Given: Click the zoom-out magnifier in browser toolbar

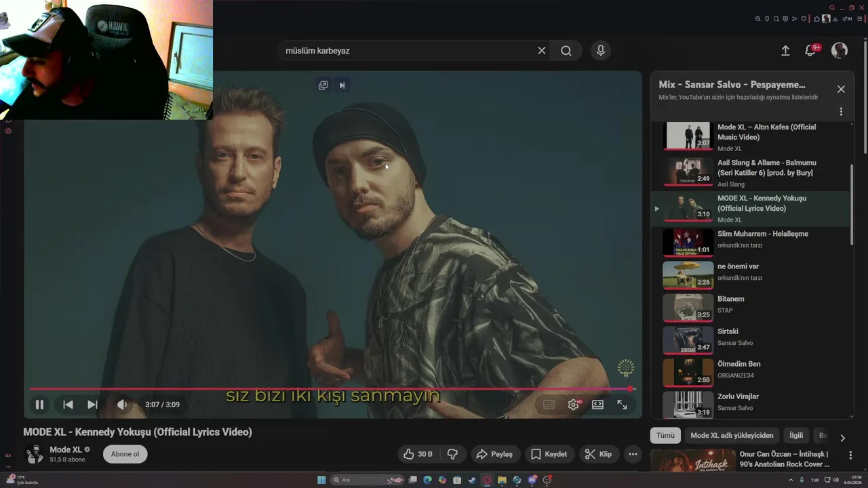Looking at the screenshot, I should pyautogui.click(x=757, y=19).
